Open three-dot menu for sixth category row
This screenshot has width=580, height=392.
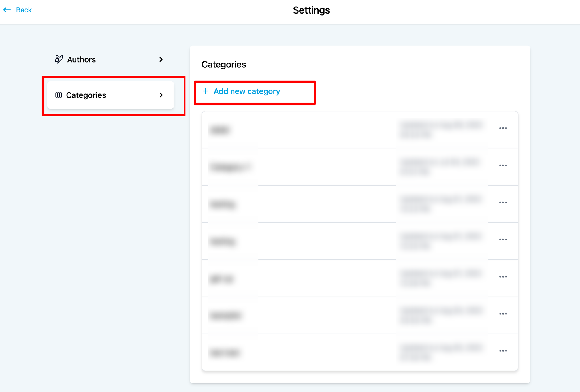503,314
